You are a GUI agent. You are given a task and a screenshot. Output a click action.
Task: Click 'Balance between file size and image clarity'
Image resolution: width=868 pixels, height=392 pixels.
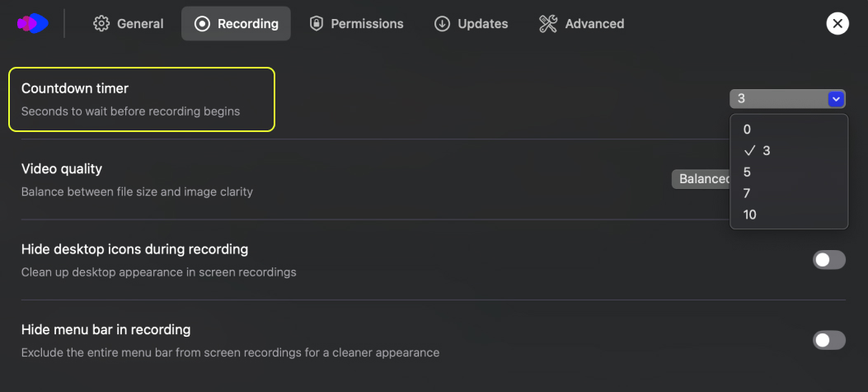pos(137,191)
